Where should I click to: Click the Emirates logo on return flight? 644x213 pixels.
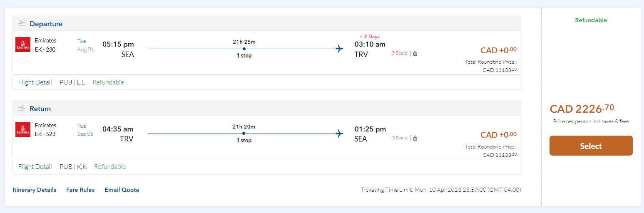click(x=23, y=129)
